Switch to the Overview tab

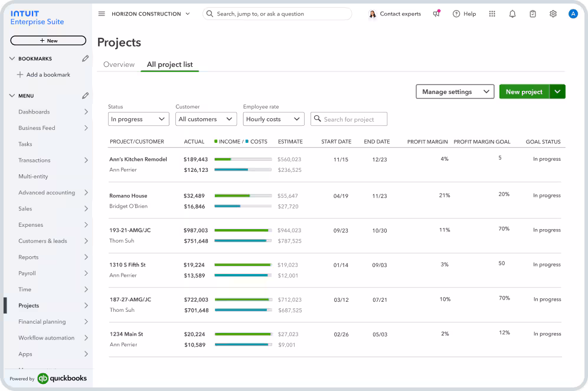[x=119, y=64]
